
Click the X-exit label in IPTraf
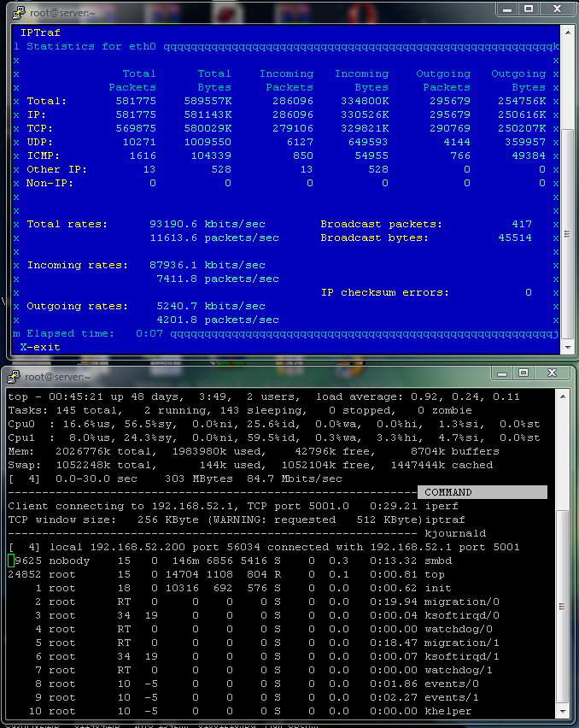point(40,347)
